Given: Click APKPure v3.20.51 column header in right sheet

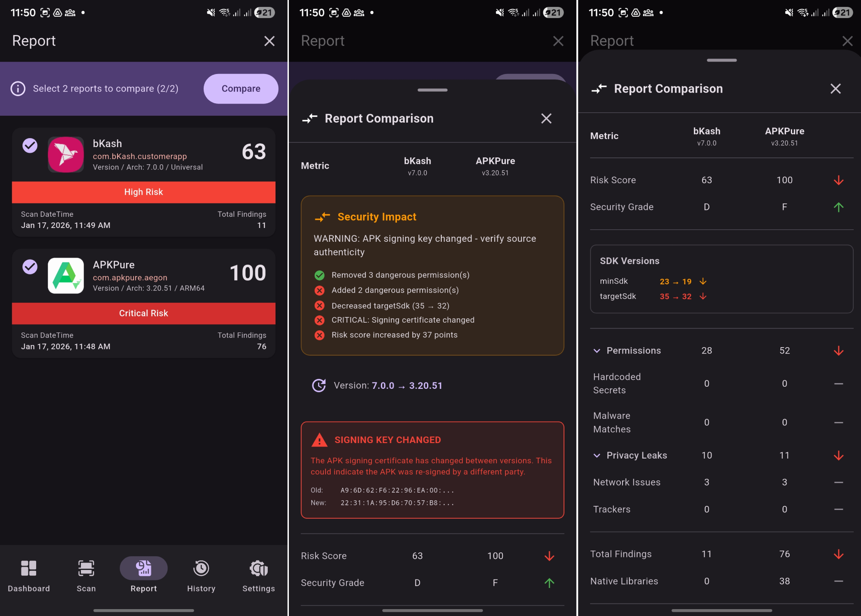Looking at the screenshot, I should click(x=784, y=136).
